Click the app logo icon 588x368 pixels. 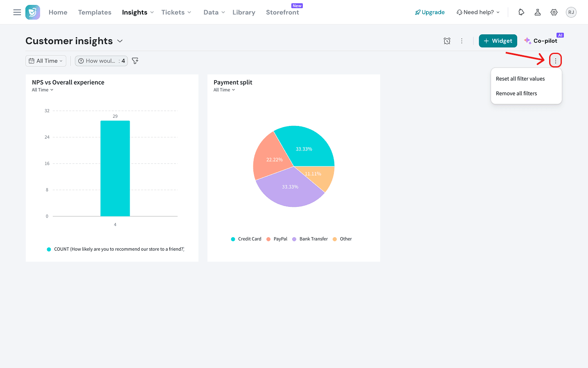tap(33, 12)
